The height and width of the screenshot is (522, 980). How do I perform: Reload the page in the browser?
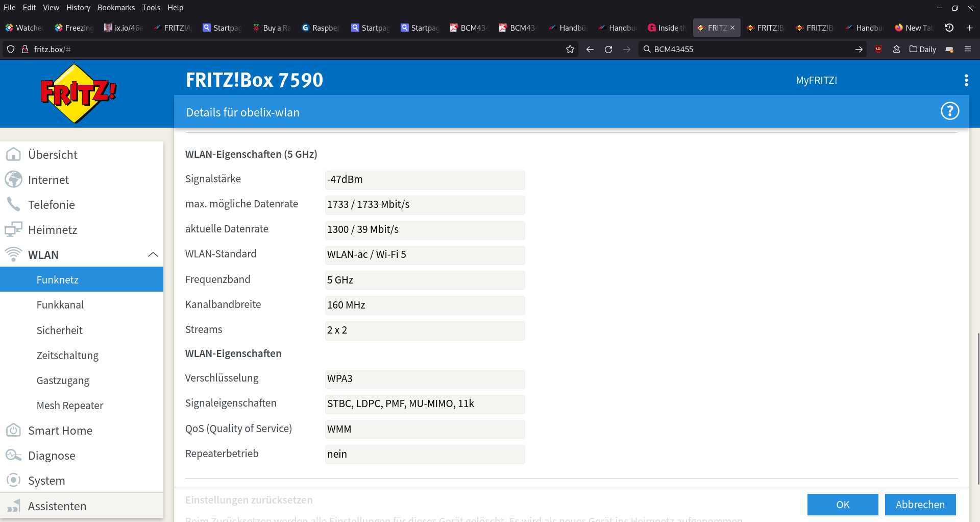[608, 50]
